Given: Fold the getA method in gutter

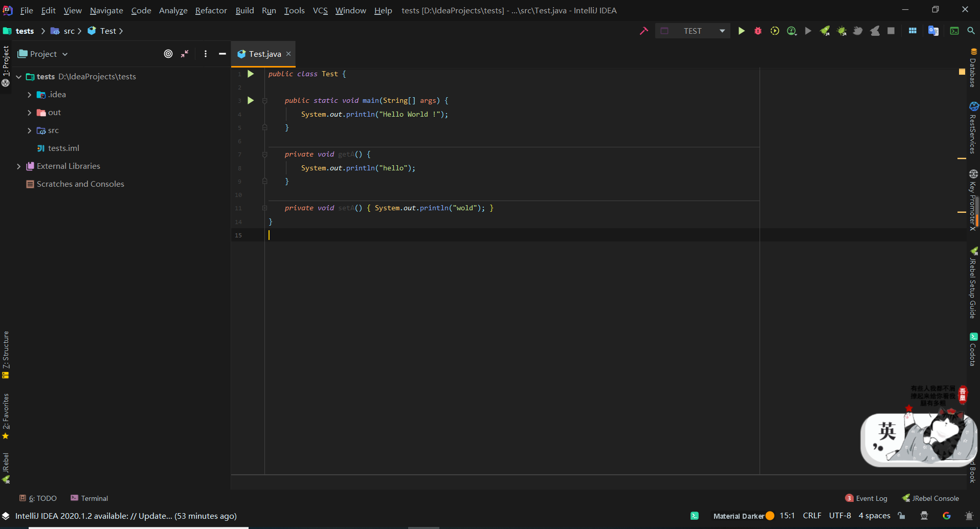Looking at the screenshot, I should coord(264,154).
